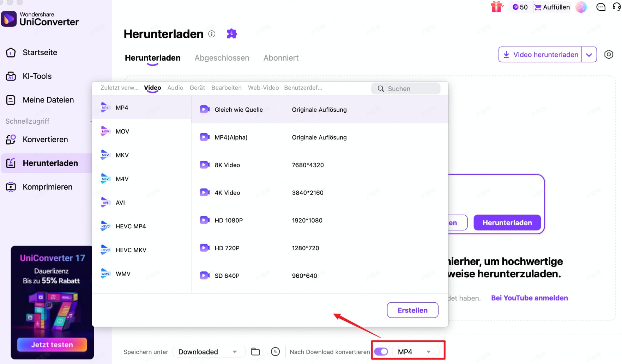Click the Erstellen button
The image size is (622, 364).
412,310
